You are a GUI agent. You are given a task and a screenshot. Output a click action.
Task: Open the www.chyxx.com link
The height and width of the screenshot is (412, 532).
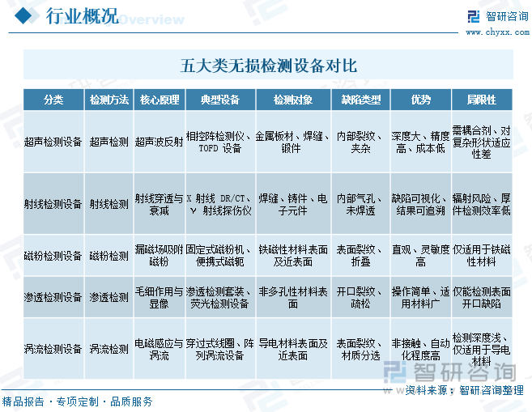(x=497, y=32)
